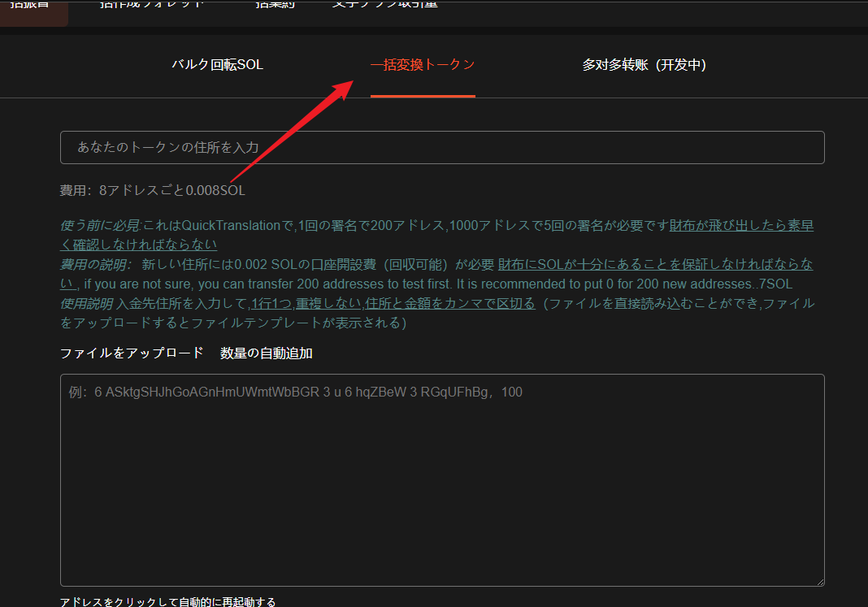Open the 財布が飛び出したら素早く underlined link
The image size is (868, 607).
click(x=740, y=225)
